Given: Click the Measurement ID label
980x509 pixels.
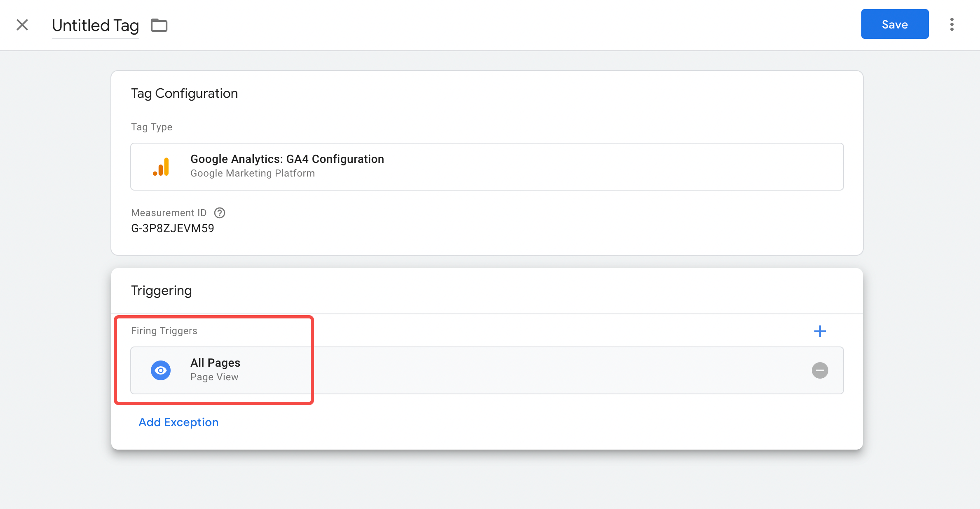Looking at the screenshot, I should click(169, 213).
